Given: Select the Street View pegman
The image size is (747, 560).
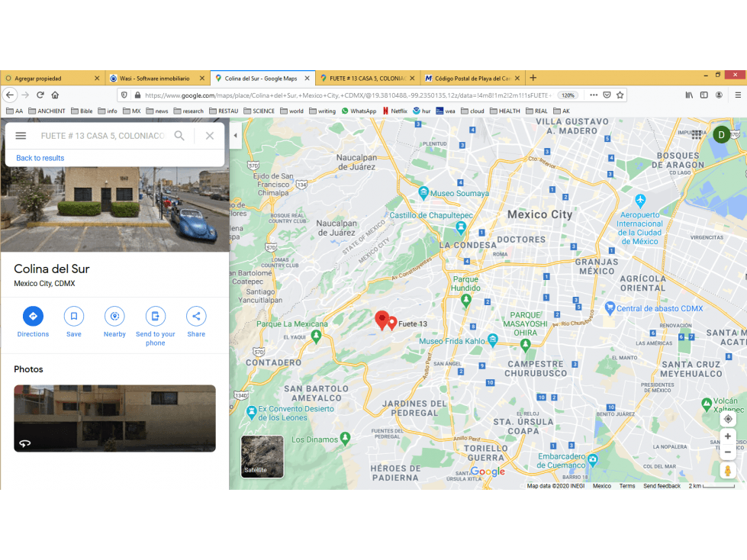Looking at the screenshot, I should tap(727, 471).
